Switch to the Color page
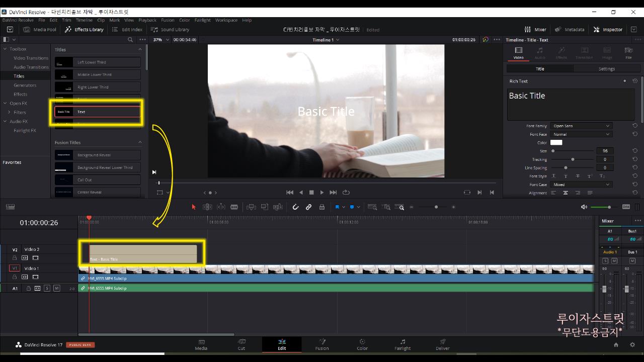This screenshot has width=644, height=362. click(x=362, y=344)
